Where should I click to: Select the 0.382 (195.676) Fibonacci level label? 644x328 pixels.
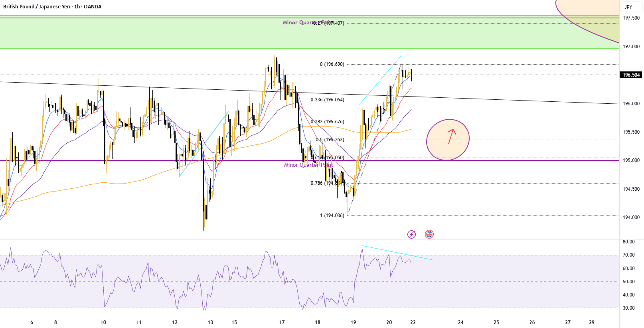327,122
